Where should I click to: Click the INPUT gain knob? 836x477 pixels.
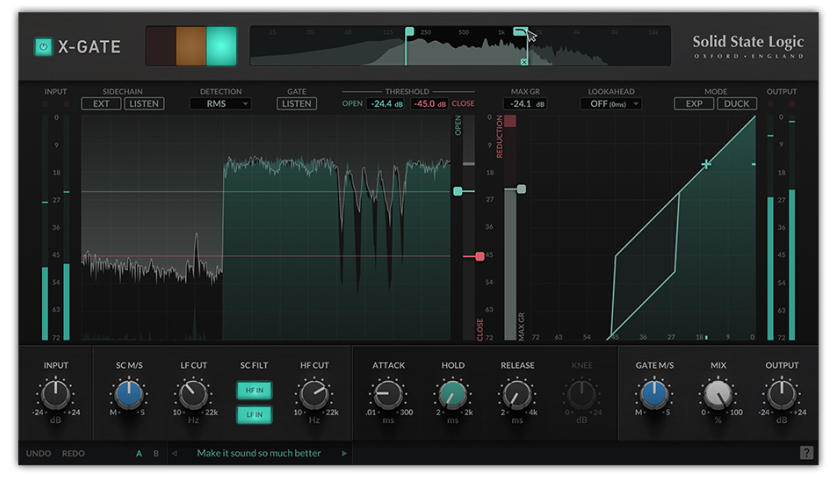pyautogui.click(x=55, y=394)
